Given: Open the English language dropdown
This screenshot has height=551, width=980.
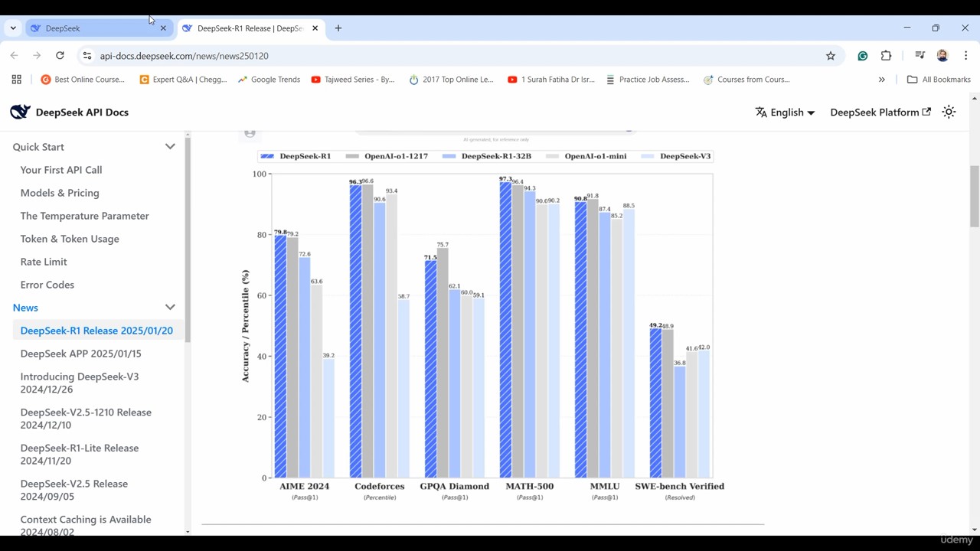Looking at the screenshot, I should 785,112.
